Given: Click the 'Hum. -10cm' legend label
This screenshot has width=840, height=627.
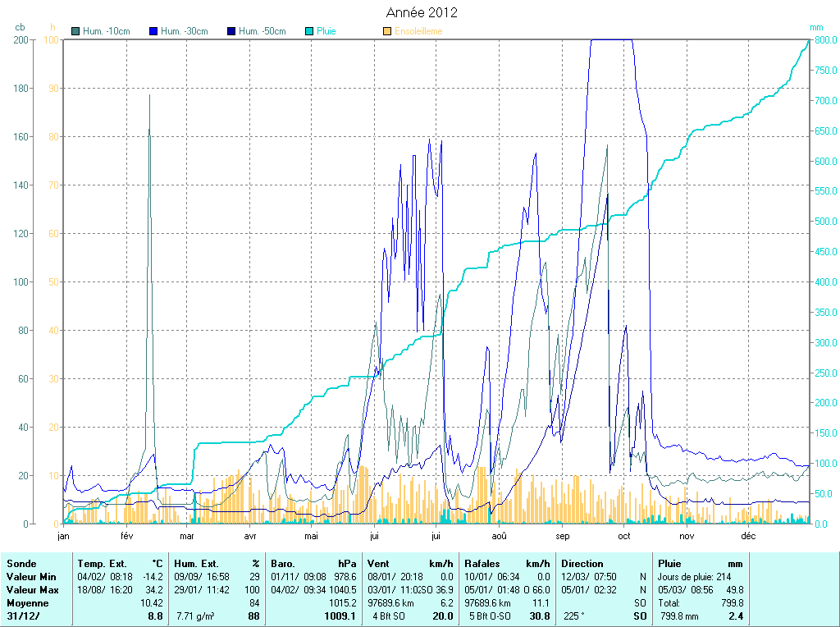Looking at the screenshot, I should point(107,31).
